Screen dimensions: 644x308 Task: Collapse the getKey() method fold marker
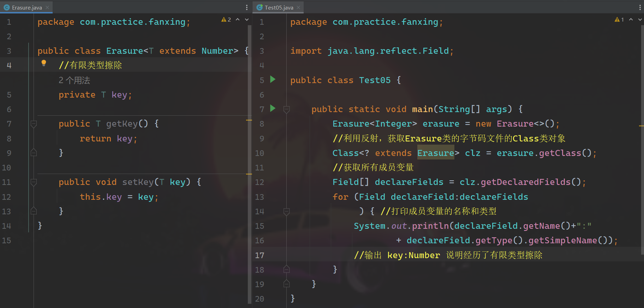(34, 124)
